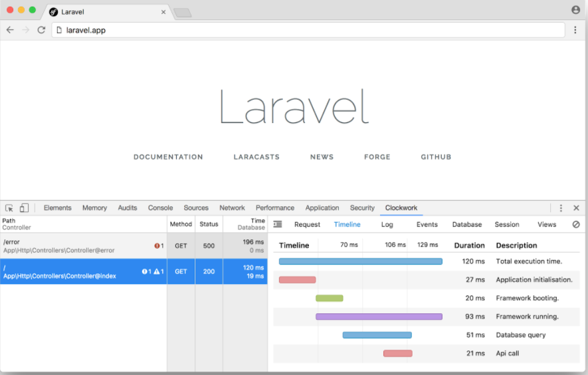Switch to the Console tab

click(x=161, y=208)
